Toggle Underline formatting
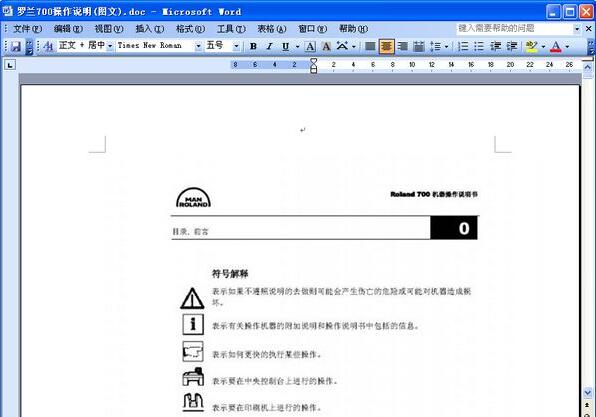This screenshot has height=417, width=596. point(285,46)
